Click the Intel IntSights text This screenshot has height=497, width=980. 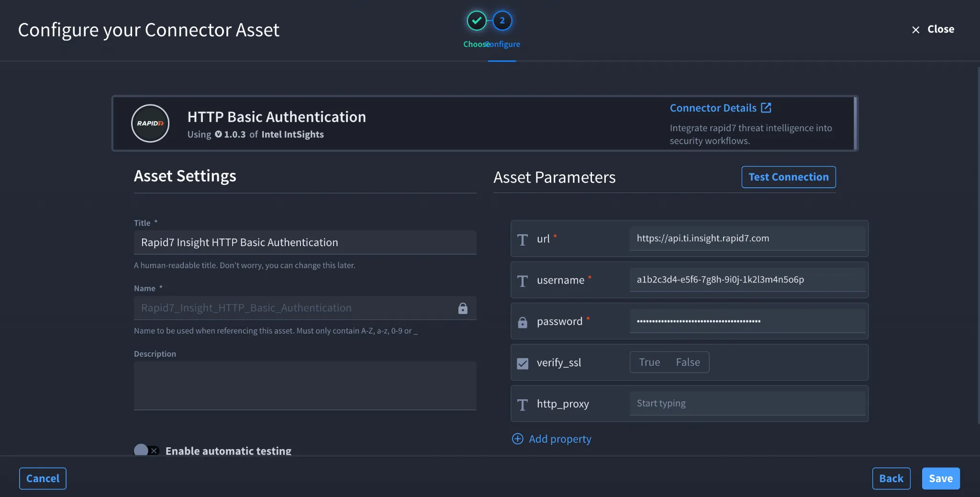tap(292, 134)
